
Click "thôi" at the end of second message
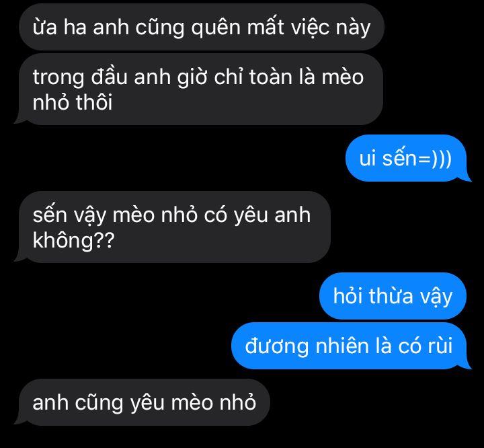pos(94,102)
